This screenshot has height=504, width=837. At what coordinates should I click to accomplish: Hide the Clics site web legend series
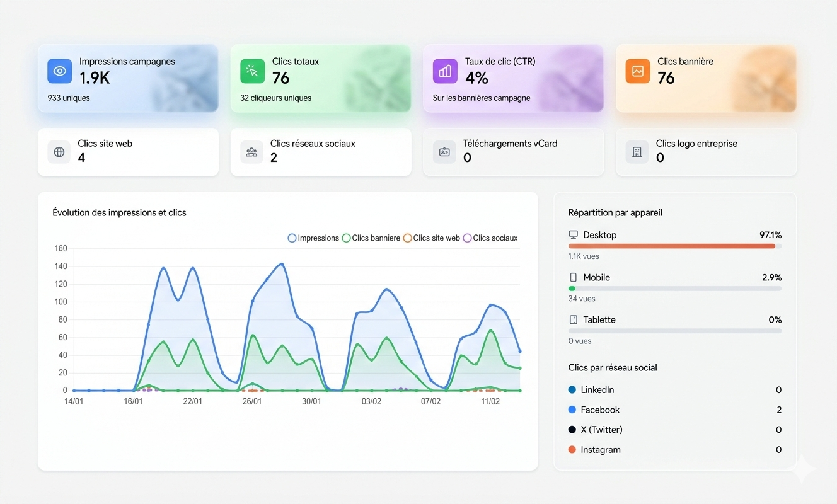[431, 238]
